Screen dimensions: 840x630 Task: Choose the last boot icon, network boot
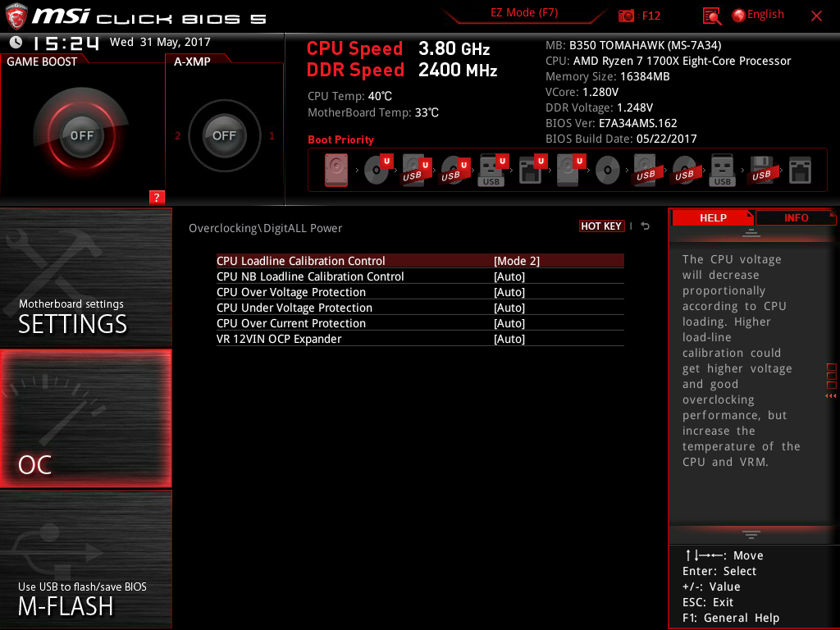pos(800,171)
